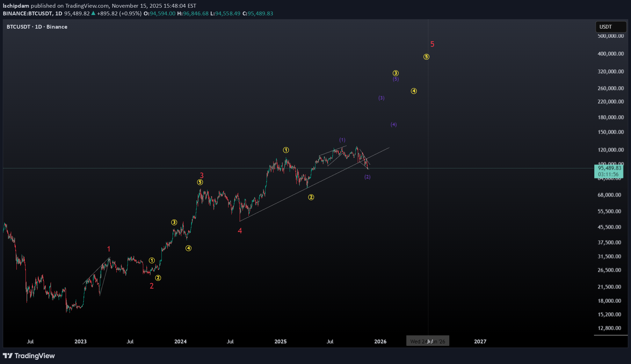The width and height of the screenshot is (631, 364).
Task: Click the purple (4) projected wave label
Action: tap(393, 125)
